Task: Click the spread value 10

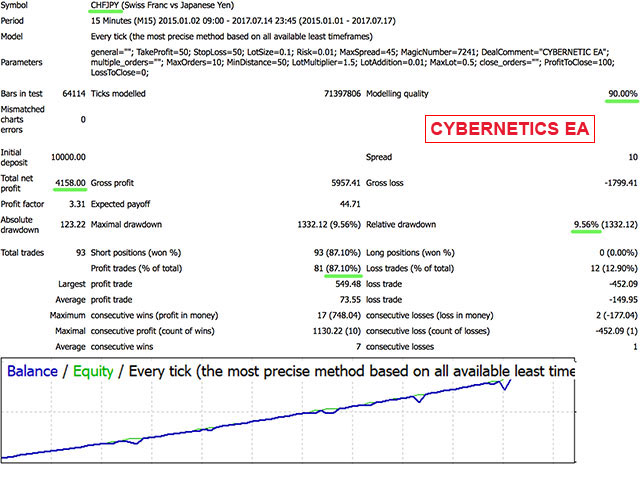Action: (632, 158)
